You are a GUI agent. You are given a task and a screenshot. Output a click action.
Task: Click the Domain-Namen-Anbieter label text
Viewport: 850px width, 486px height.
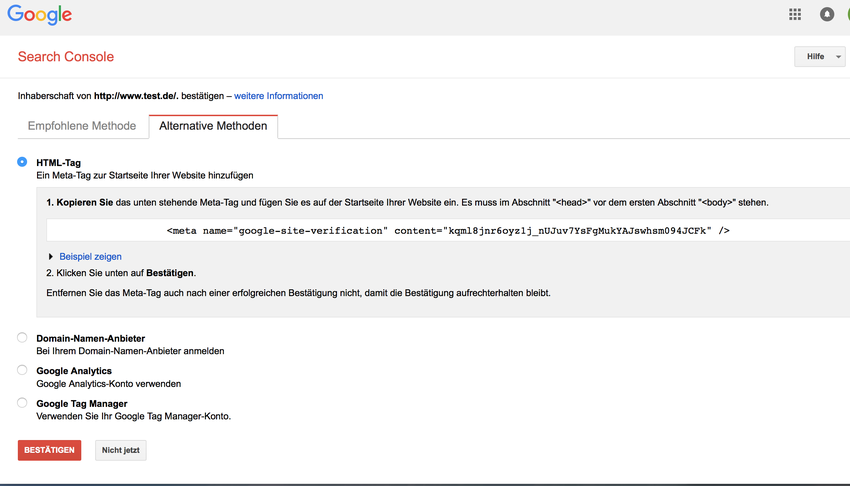(x=91, y=338)
